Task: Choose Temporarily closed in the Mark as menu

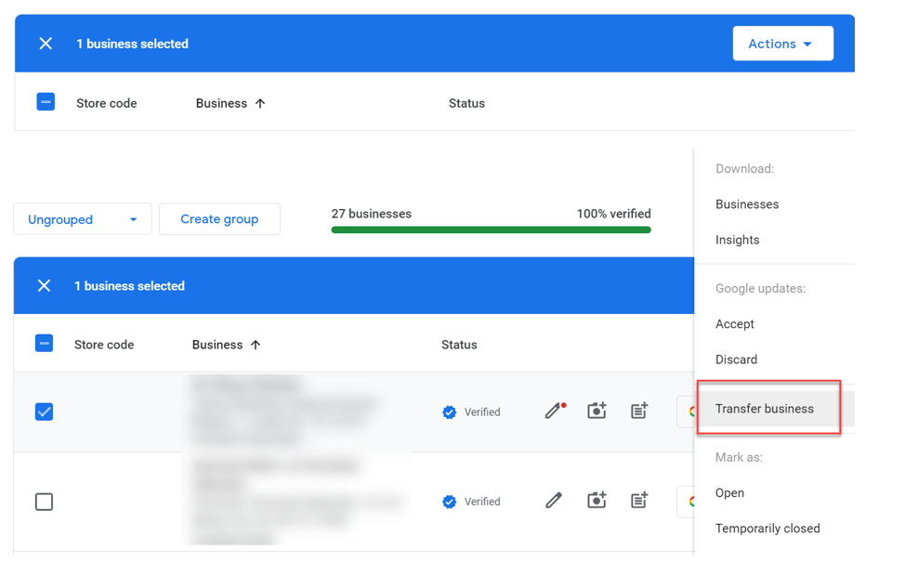Action: (x=767, y=528)
